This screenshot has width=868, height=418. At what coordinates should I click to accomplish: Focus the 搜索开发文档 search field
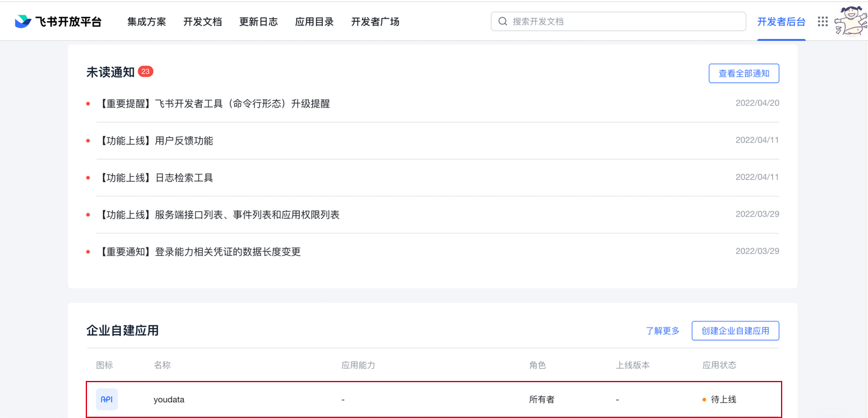pos(627,21)
